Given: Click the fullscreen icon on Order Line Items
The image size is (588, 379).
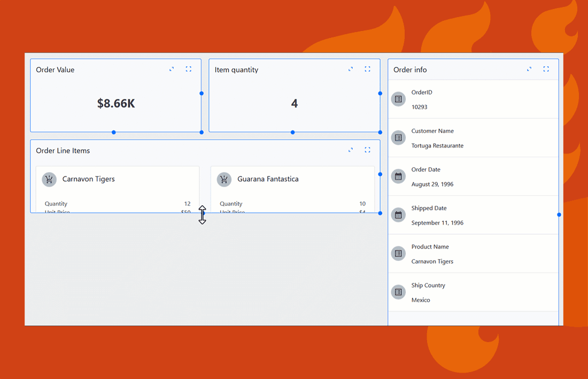Looking at the screenshot, I should 367,150.
